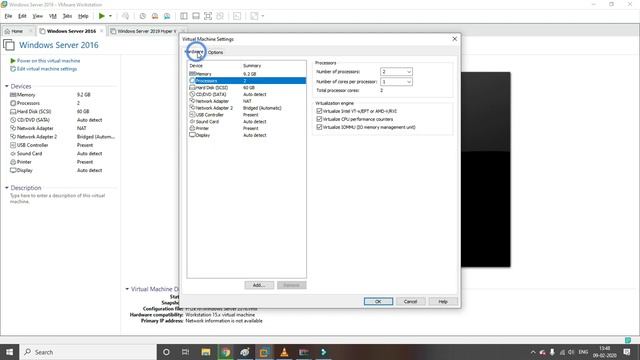
Task: Select the Memory row in the settings device list
Action: point(247,74)
